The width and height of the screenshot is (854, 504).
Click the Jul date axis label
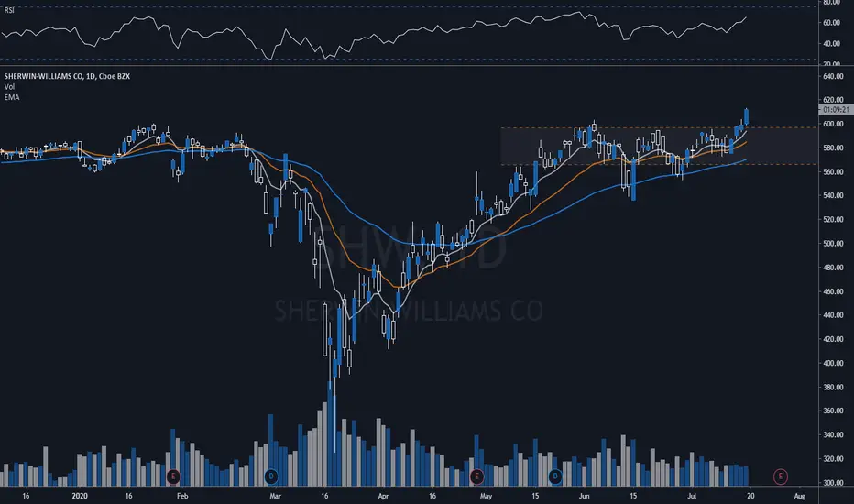(x=692, y=496)
